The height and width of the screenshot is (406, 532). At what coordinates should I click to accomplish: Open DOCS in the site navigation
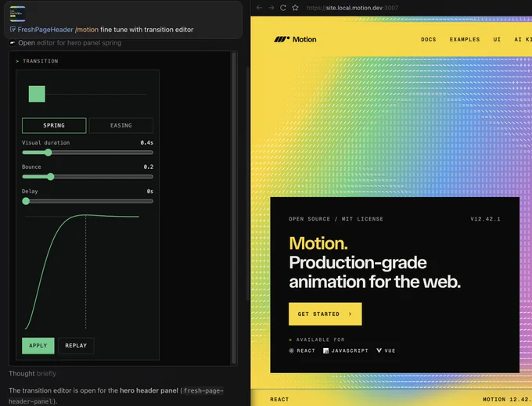(x=428, y=39)
